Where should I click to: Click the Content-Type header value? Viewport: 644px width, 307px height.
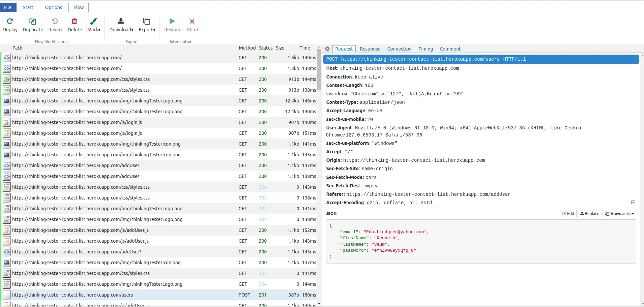click(x=382, y=102)
